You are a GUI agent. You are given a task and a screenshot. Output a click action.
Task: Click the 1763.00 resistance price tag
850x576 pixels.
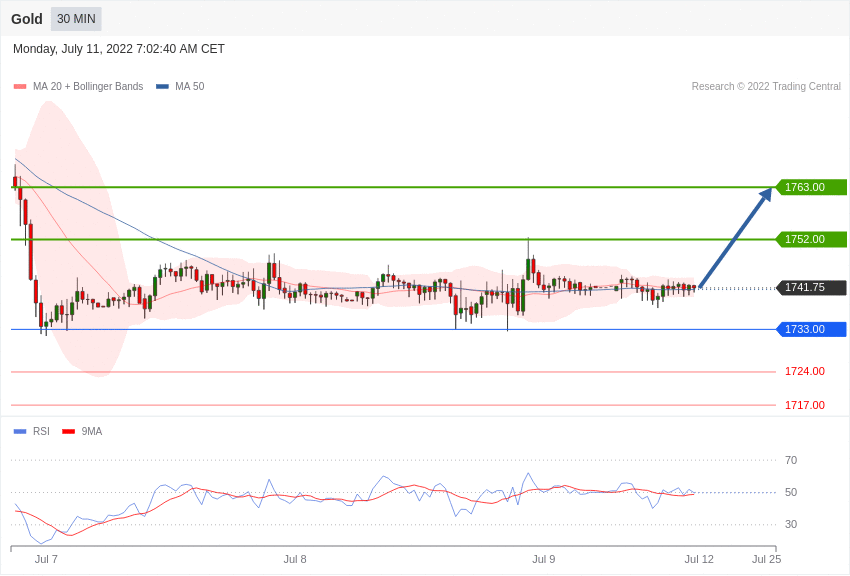(x=812, y=187)
